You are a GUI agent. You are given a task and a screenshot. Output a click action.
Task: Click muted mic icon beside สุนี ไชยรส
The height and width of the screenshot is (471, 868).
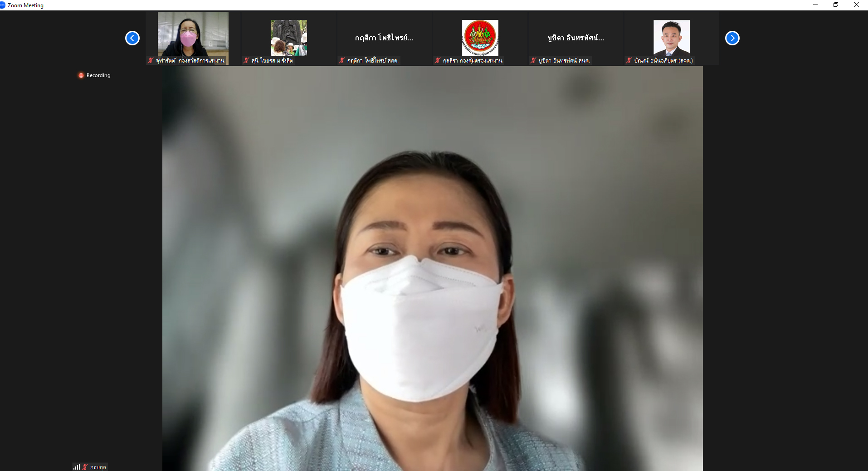[246, 60]
